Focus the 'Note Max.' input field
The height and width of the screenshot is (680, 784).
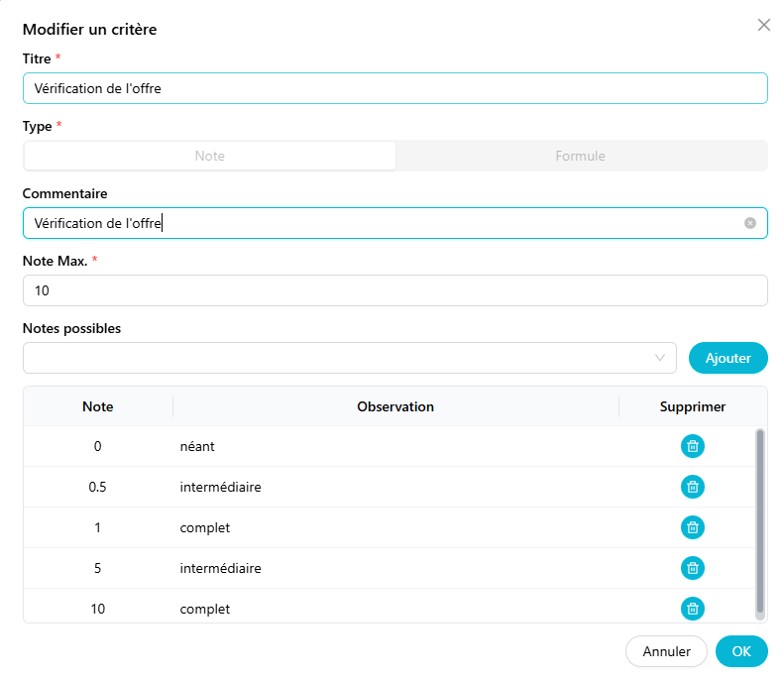pos(394,290)
